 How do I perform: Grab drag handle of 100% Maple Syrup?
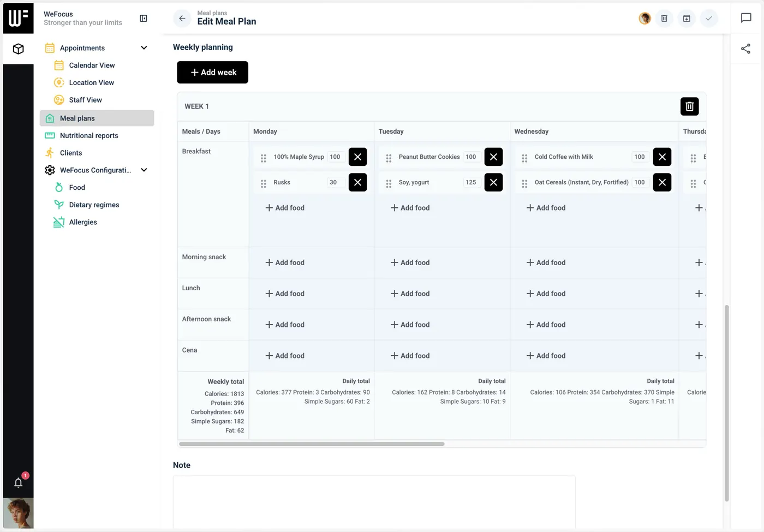pyautogui.click(x=264, y=158)
